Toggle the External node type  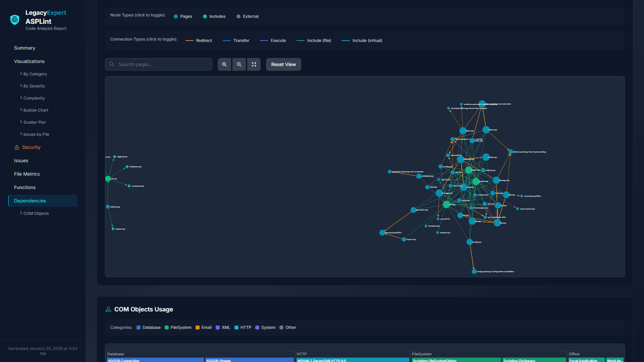tap(248, 16)
